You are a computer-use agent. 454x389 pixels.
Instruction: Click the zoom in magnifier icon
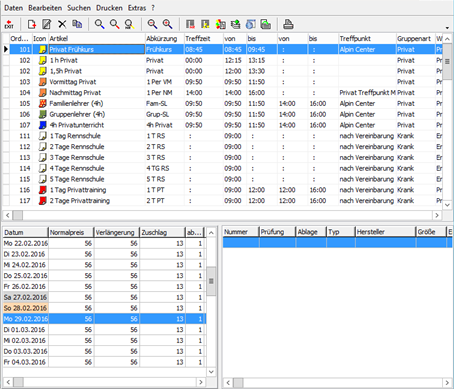coord(167,24)
